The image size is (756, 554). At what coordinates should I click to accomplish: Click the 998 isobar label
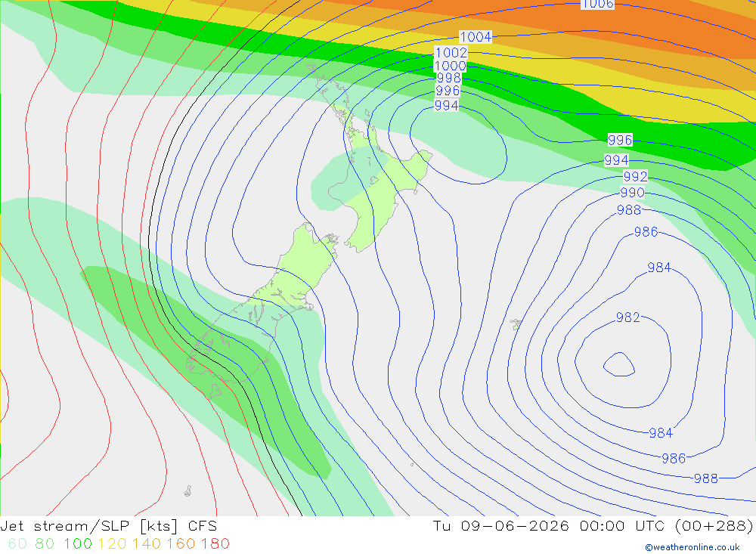coord(448,78)
